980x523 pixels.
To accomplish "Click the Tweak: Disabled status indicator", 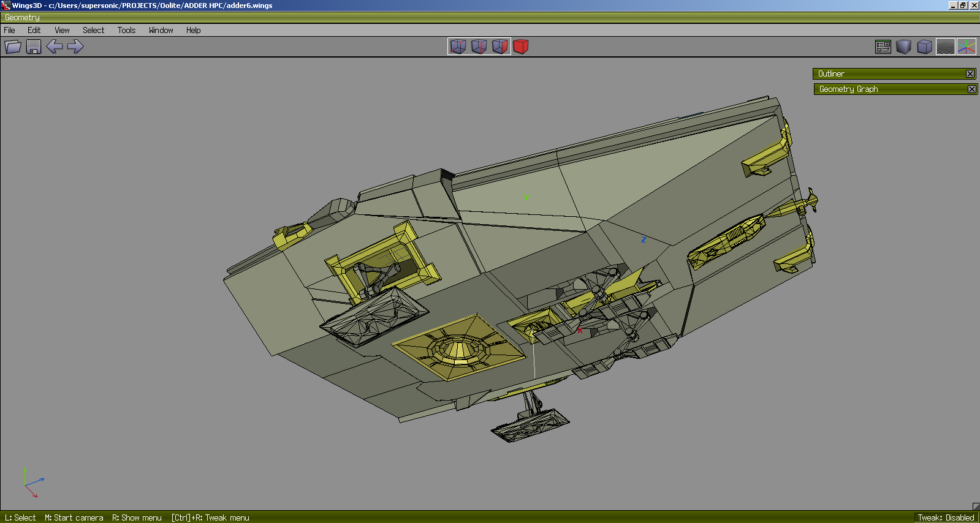I will 946,517.
